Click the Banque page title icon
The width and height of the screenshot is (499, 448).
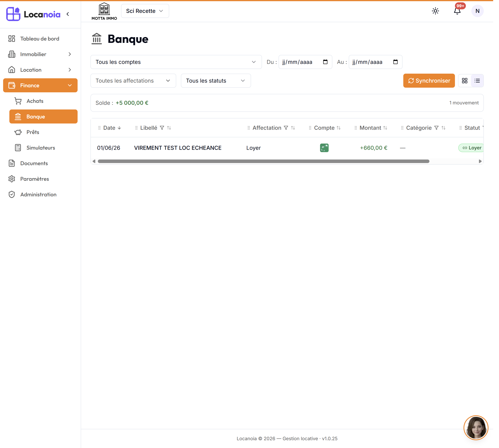96,39
